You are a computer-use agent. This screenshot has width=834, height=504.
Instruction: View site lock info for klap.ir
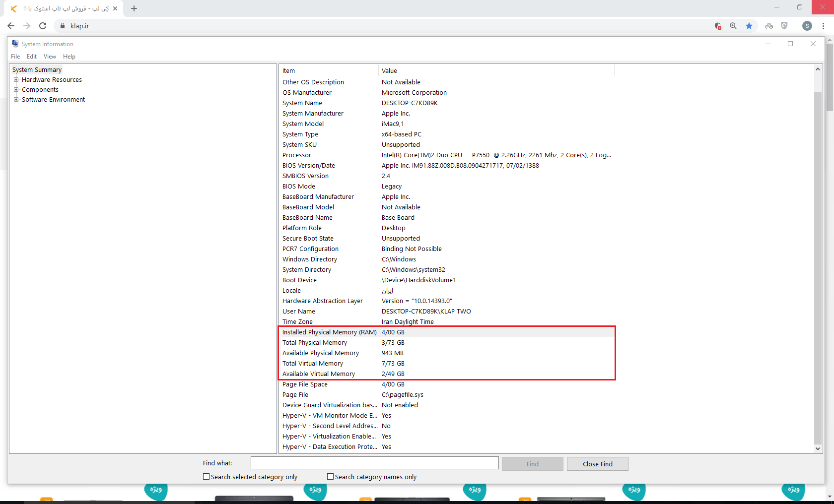point(62,26)
